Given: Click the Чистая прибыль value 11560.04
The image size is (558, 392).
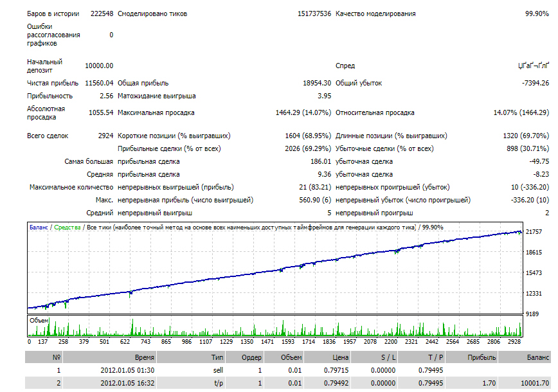Looking at the screenshot, I should (99, 83).
